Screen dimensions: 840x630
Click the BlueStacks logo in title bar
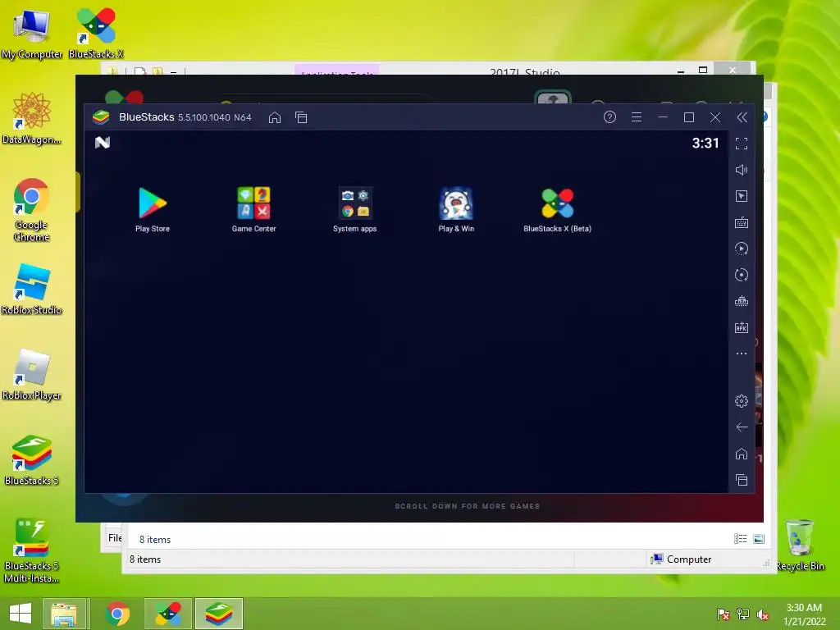pos(101,116)
